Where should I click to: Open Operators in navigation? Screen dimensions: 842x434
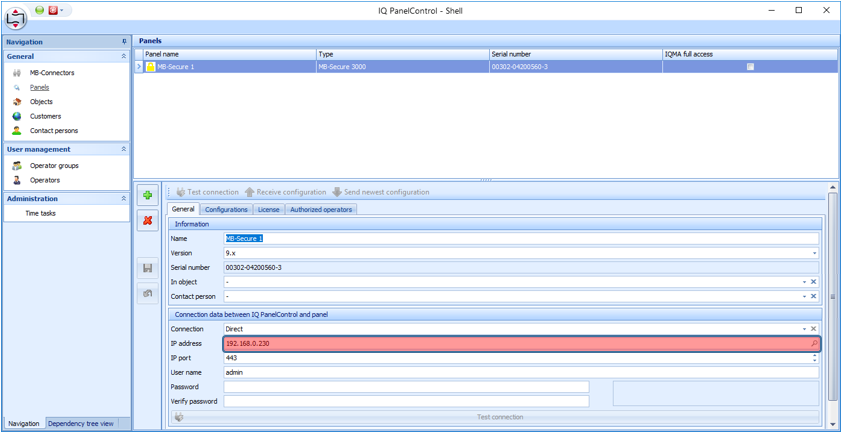45,180
